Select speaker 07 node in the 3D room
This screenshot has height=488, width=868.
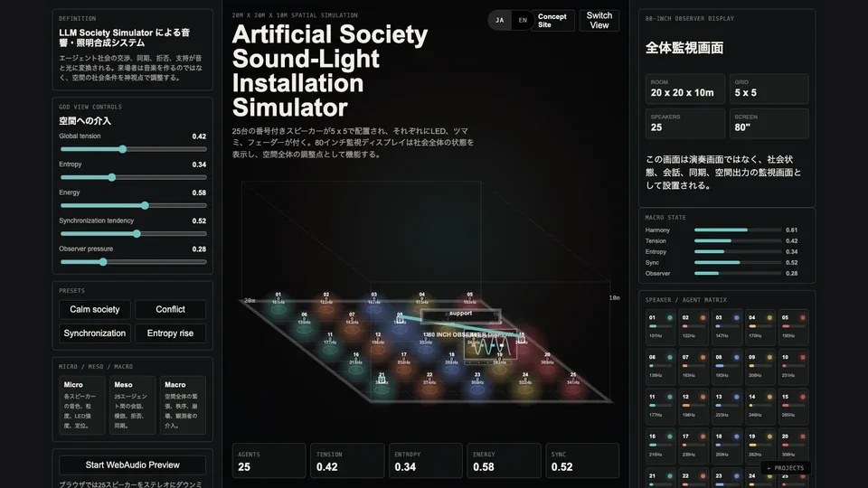tap(352, 324)
